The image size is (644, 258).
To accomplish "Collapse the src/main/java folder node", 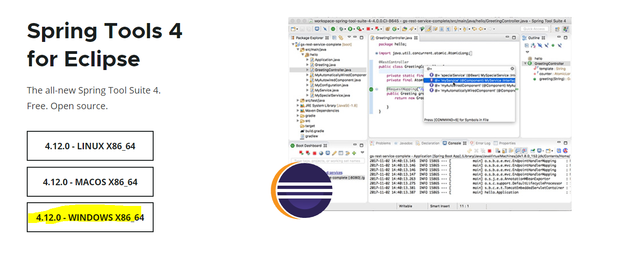I will 298,49.
